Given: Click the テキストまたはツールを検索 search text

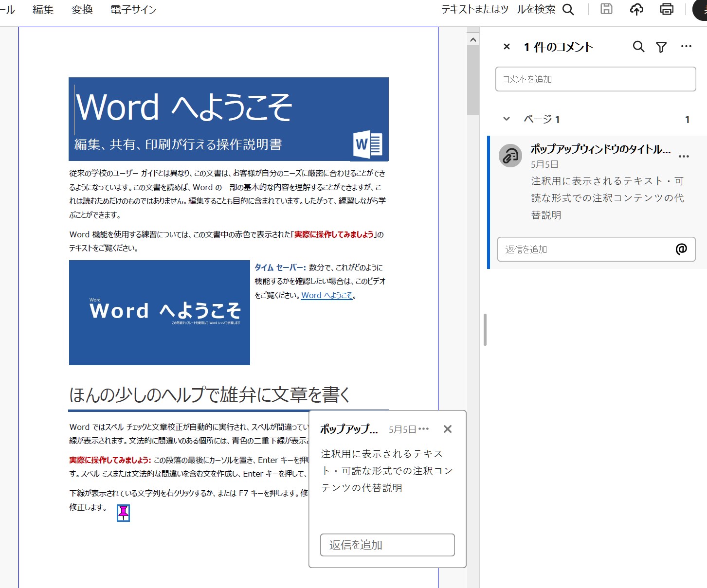Looking at the screenshot, I should point(498,9).
